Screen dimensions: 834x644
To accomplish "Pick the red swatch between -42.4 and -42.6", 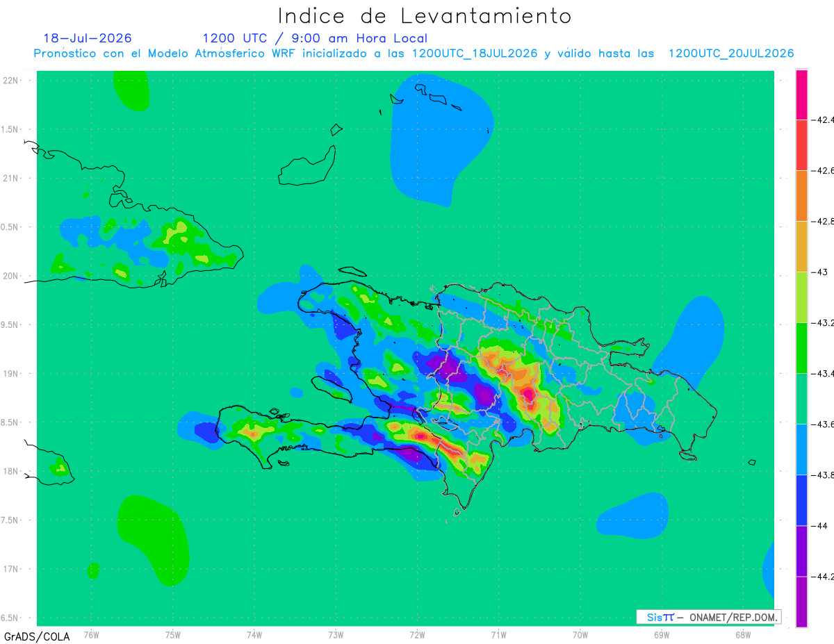I will [x=801, y=145].
